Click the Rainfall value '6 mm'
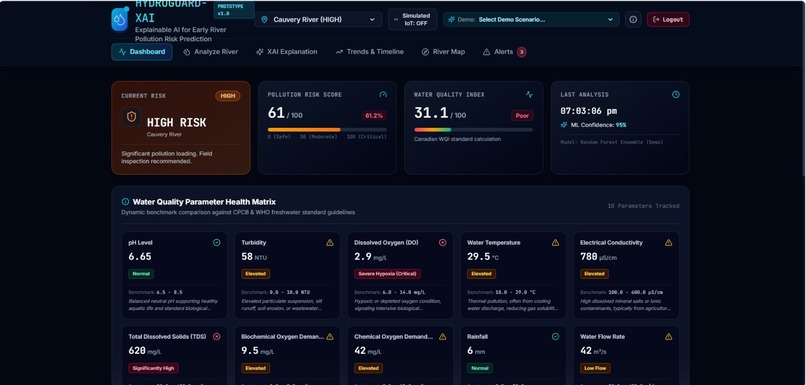The height and width of the screenshot is (385, 806). point(477,351)
